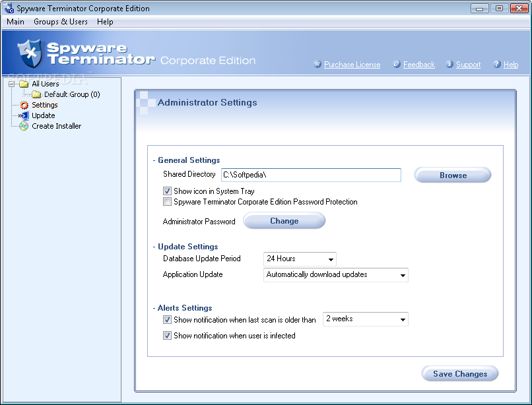This screenshot has width=532, height=405.
Task: Click the Default Group folder icon
Action: 36,94
